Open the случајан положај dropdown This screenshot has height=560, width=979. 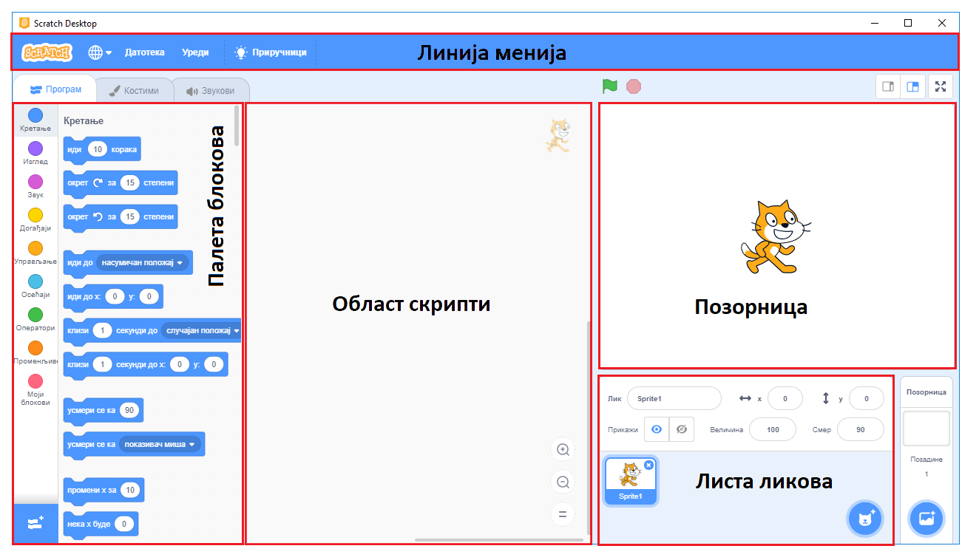[201, 330]
